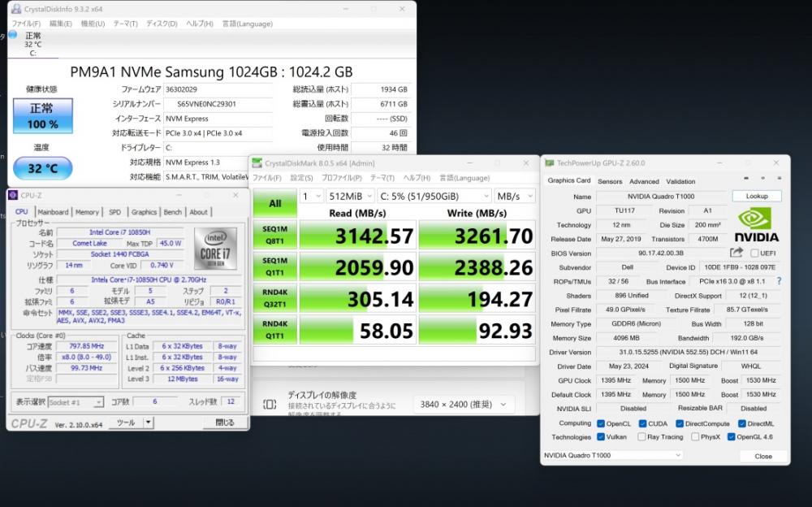
Task: Enable the PhysX checkbox
Action: 695,436
